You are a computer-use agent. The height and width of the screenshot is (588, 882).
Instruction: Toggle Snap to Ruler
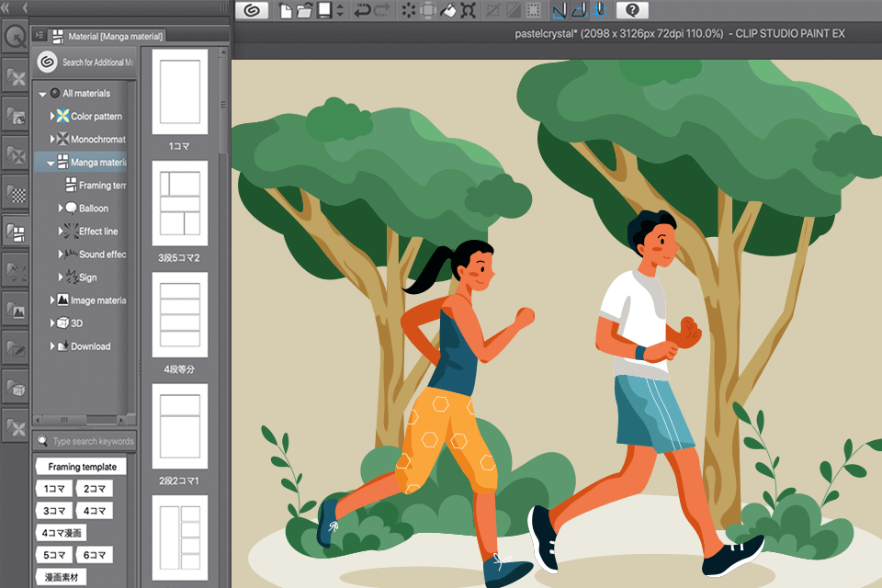click(x=560, y=11)
